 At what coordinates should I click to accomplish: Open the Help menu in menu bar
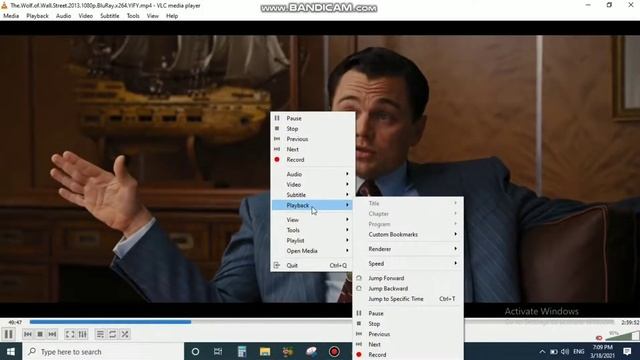click(x=172, y=16)
